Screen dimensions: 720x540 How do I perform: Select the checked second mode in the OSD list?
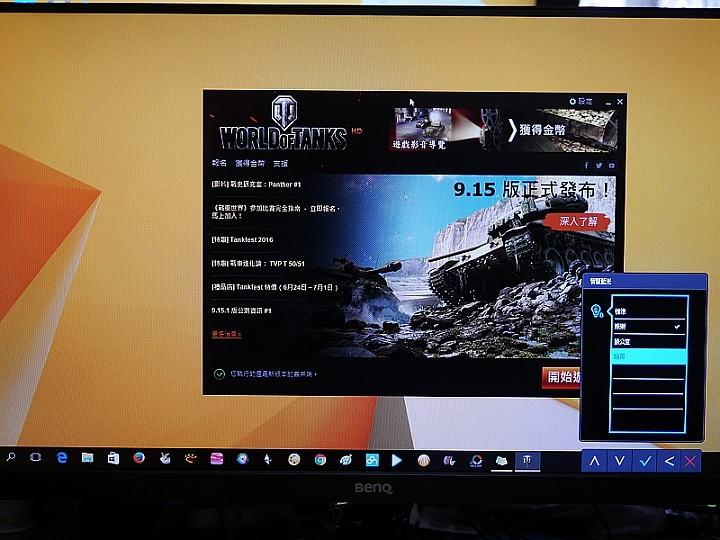coord(648,326)
